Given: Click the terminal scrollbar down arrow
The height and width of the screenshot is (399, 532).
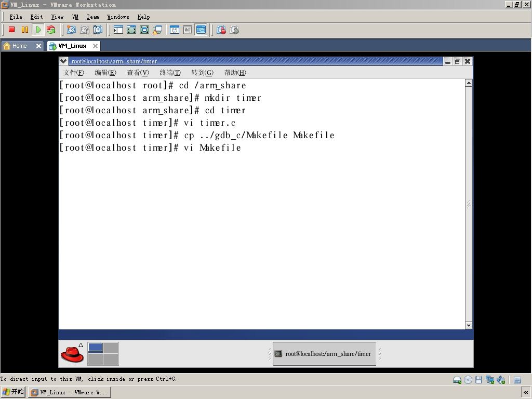Looking at the screenshot, I should [469, 325].
